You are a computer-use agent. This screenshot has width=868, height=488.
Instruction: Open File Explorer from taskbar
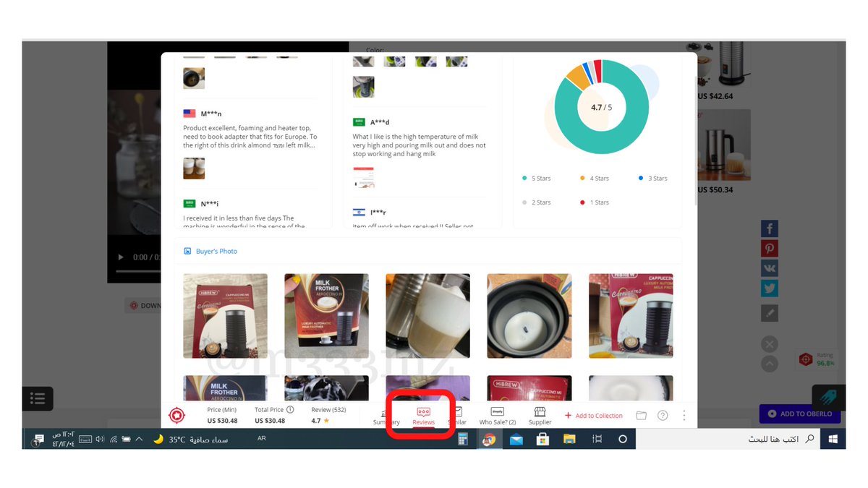[x=569, y=439]
